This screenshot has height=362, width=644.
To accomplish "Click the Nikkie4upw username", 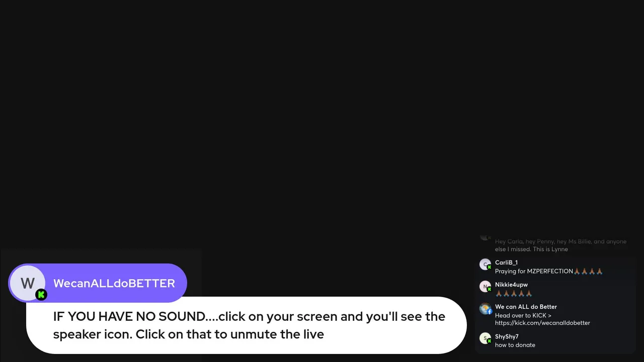I will click(511, 285).
